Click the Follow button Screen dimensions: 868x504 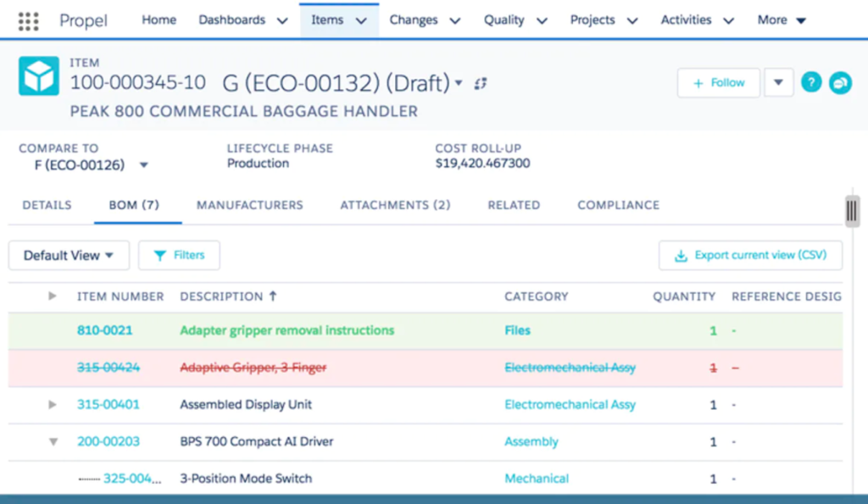pyautogui.click(x=719, y=83)
